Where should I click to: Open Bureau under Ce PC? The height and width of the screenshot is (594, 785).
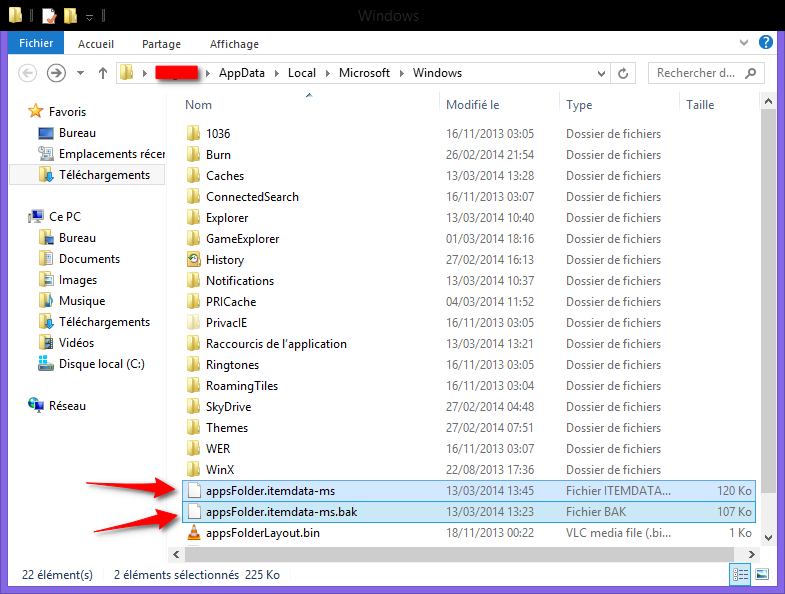coord(77,238)
